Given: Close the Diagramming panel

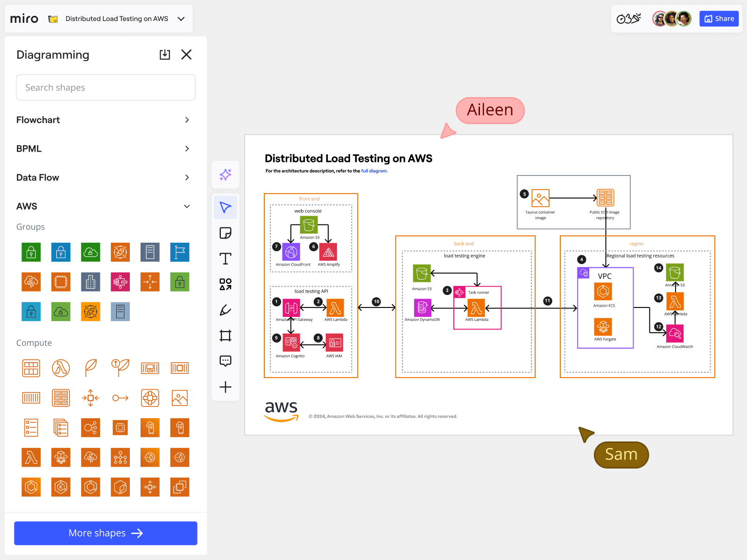Looking at the screenshot, I should [x=186, y=55].
